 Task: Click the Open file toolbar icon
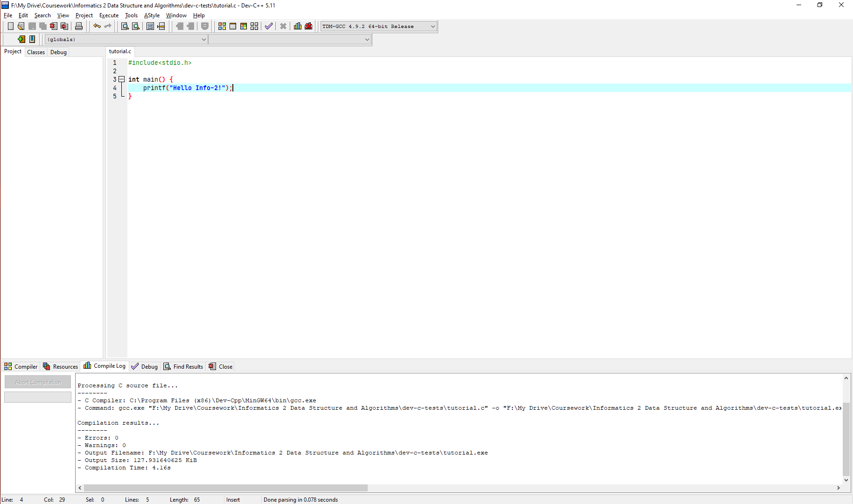(x=21, y=26)
